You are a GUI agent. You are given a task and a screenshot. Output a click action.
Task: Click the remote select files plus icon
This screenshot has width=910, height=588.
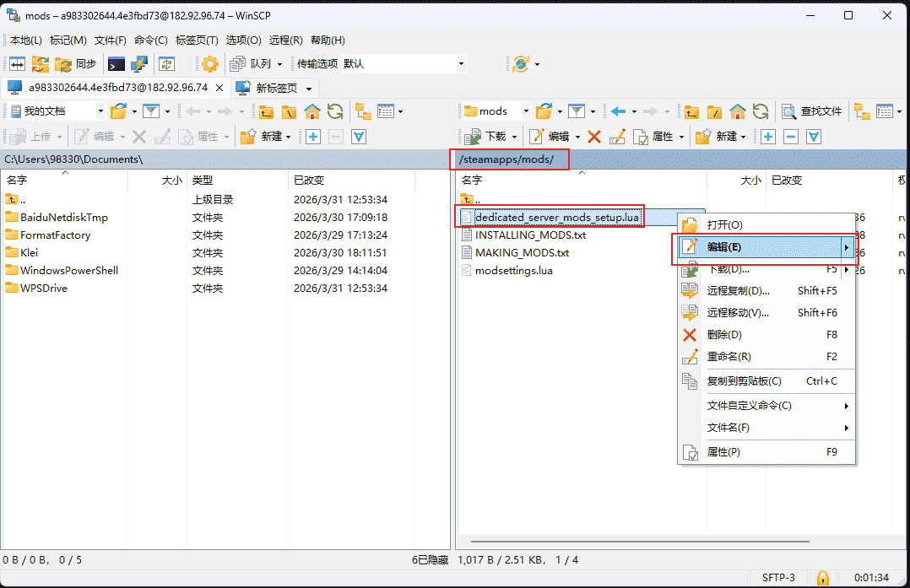[768, 137]
